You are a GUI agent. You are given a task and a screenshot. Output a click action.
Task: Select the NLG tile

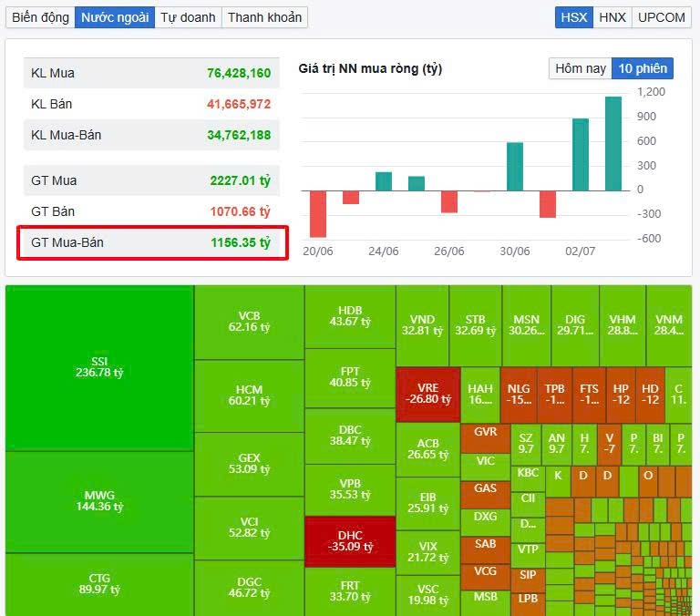coord(519,395)
